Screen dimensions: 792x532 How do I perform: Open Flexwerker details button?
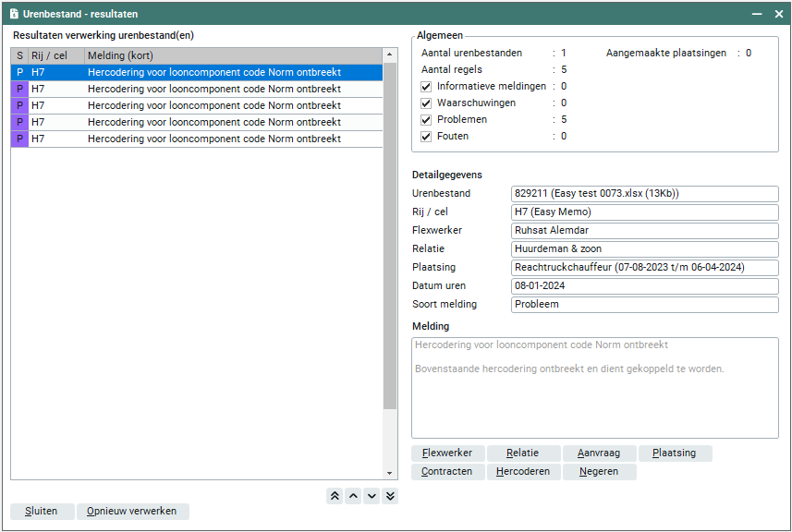click(447, 453)
